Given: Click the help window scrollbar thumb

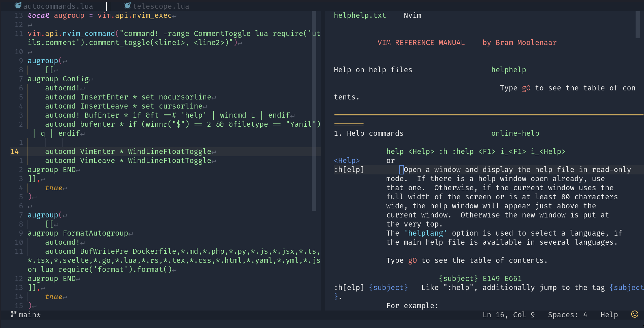Looking at the screenshot, I should coord(638,25).
